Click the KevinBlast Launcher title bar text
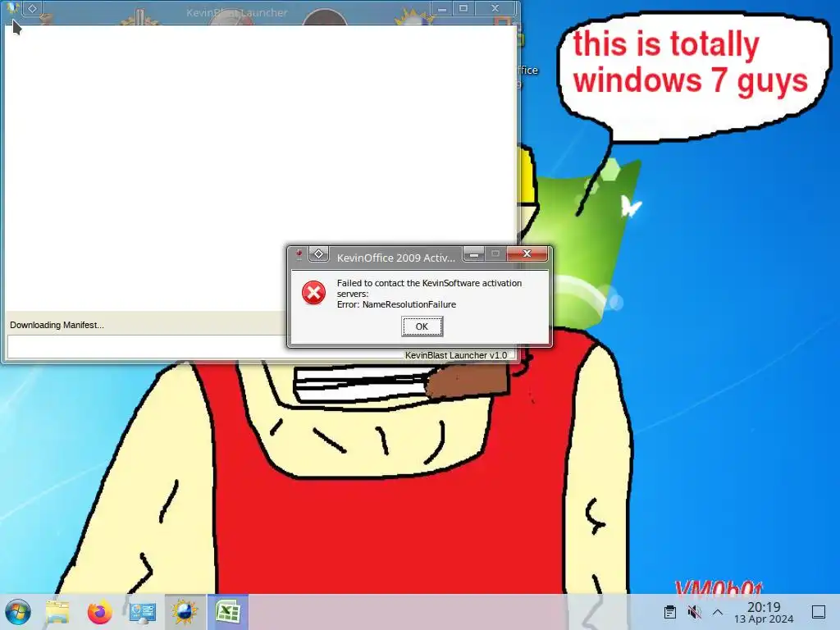The image size is (840, 630). pyautogui.click(x=237, y=12)
